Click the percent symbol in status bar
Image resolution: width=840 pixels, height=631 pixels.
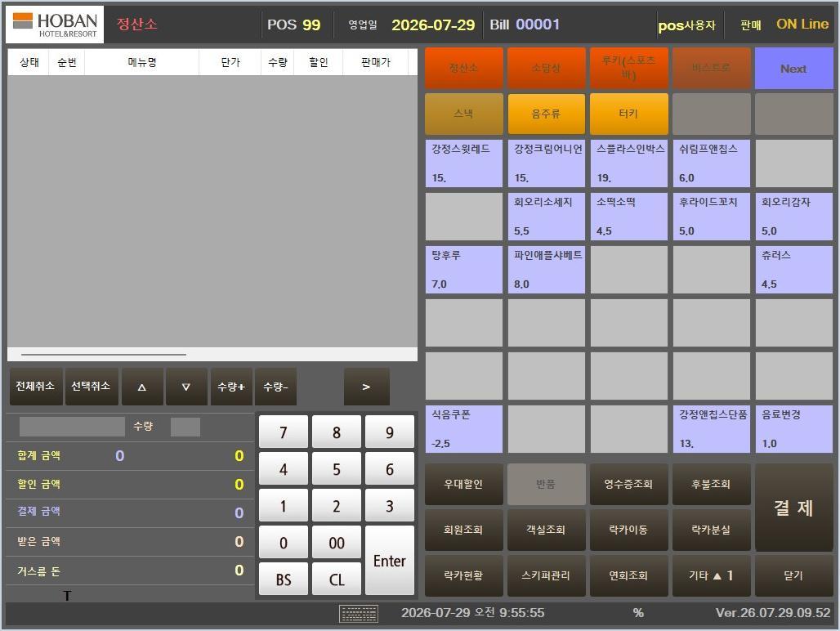coord(637,613)
